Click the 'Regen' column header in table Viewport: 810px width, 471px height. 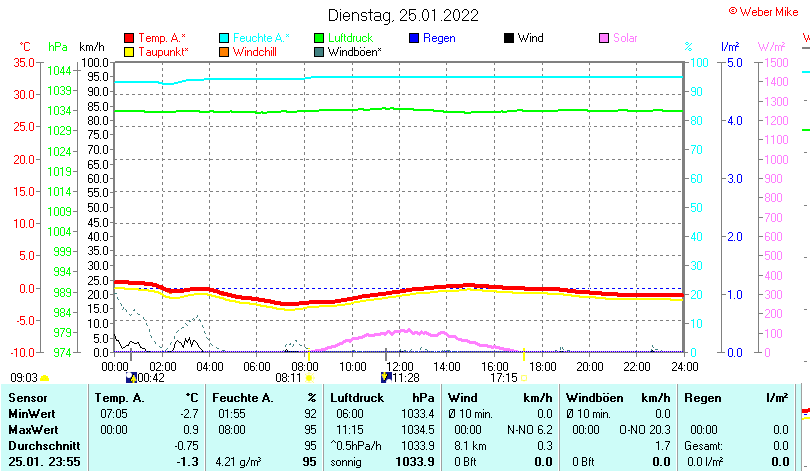click(x=702, y=398)
